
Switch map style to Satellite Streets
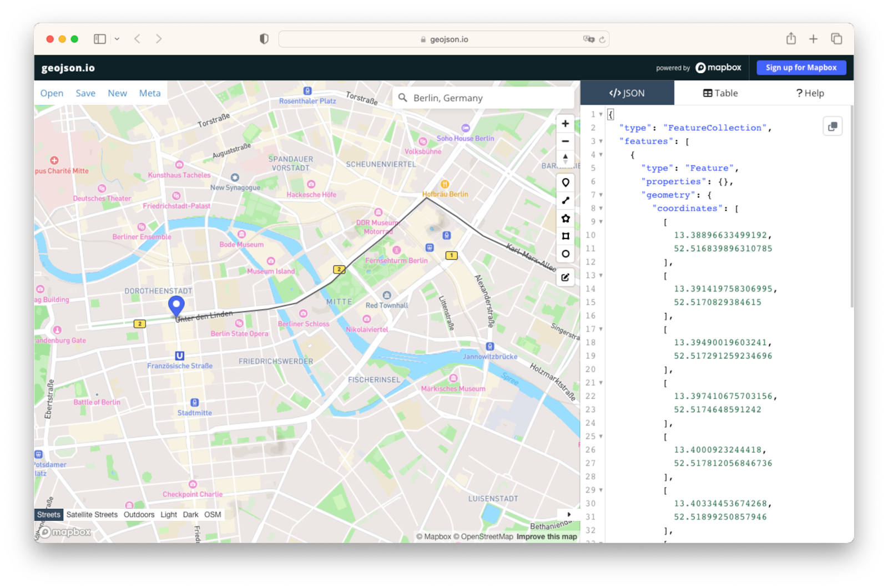coord(92,515)
